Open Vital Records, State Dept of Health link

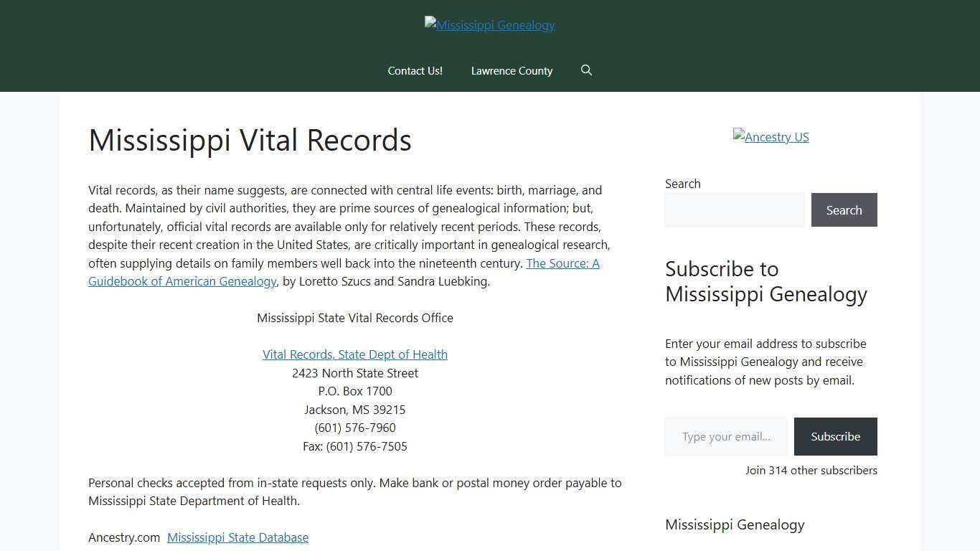[x=354, y=354]
